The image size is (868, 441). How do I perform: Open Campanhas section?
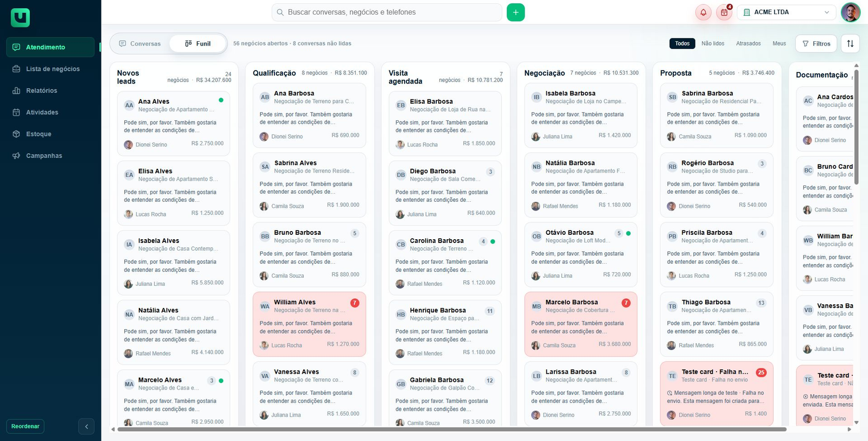click(x=50, y=156)
